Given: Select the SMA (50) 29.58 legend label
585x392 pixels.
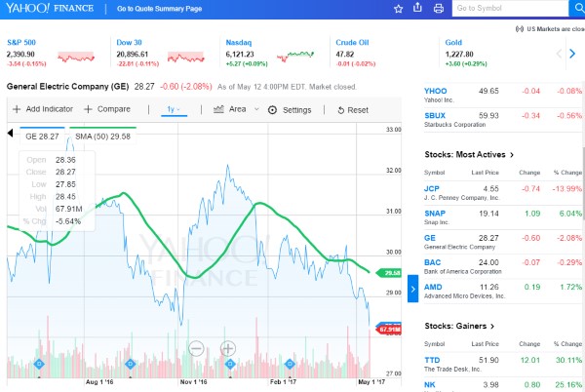Looking at the screenshot, I should [x=102, y=137].
